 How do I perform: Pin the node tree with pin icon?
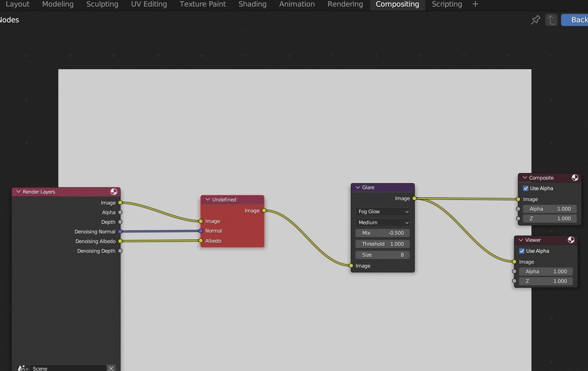click(x=536, y=20)
